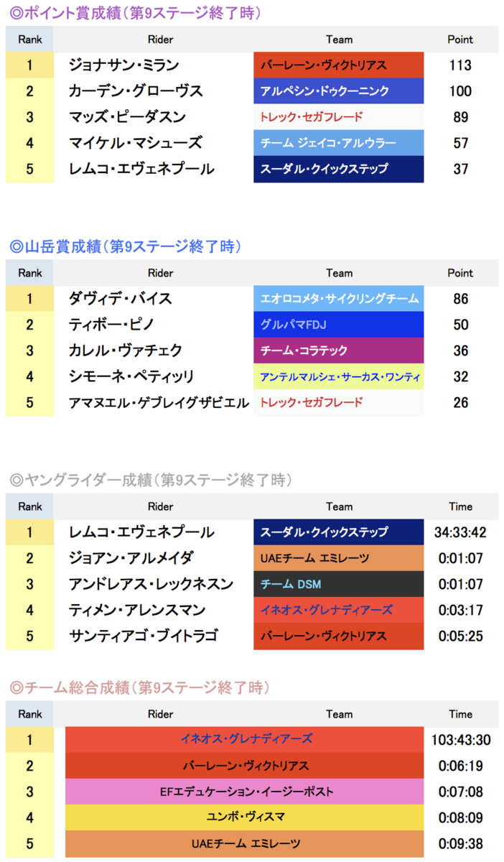The height and width of the screenshot is (862, 504).
Task: Click the point value 113
Action: (460, 65)
